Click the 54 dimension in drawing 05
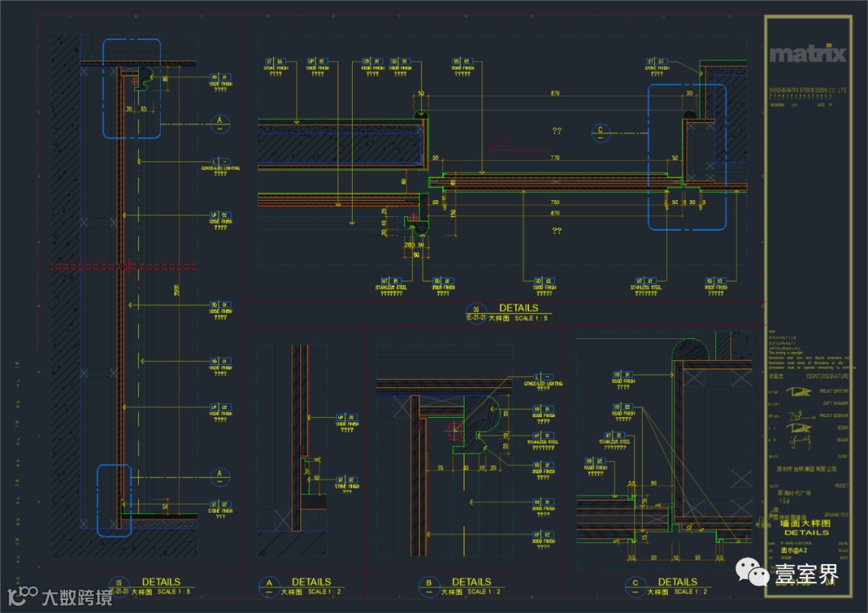Image resolution: width=868 pixels, height=613 pixels. (165, 506)
